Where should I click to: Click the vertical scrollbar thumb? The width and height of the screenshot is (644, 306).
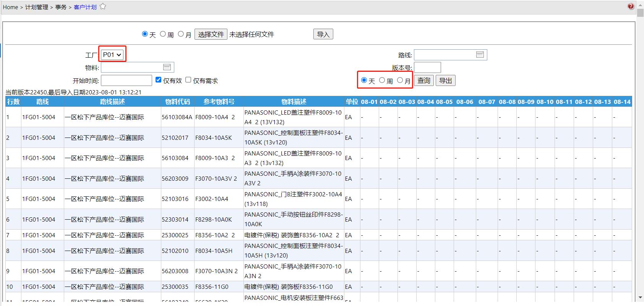640,13
